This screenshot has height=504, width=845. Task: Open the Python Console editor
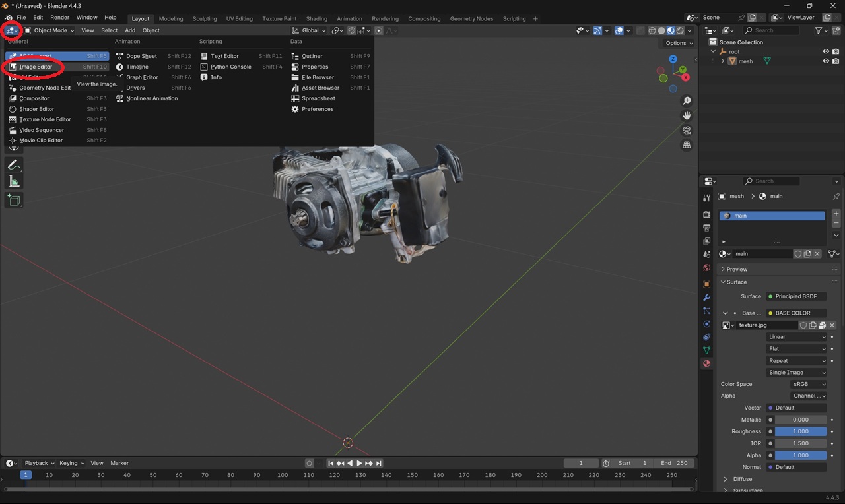(230, 67)
